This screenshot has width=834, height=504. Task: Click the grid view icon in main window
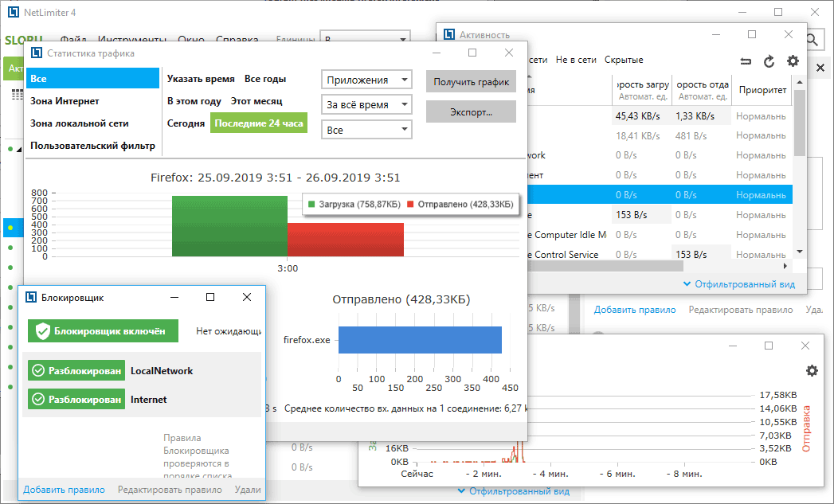click(x=18, y=94)
